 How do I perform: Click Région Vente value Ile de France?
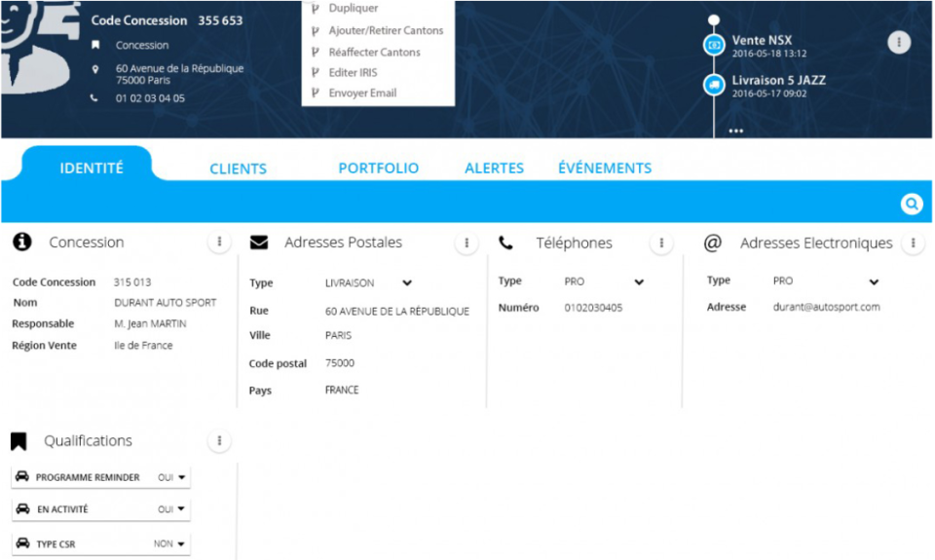click(x=143, y=346)
